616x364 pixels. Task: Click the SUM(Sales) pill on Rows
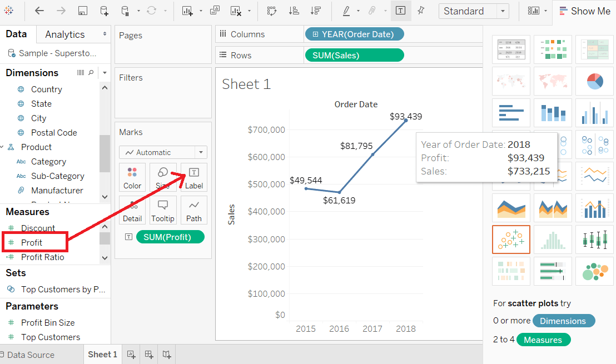(354, 56)
